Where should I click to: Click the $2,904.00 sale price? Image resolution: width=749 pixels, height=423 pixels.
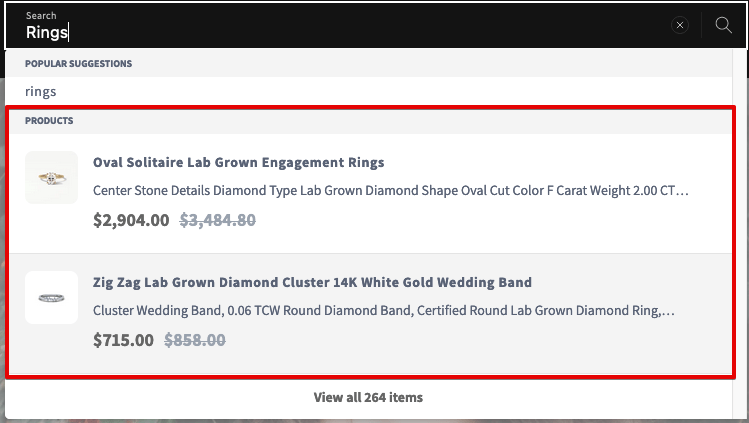131,220
